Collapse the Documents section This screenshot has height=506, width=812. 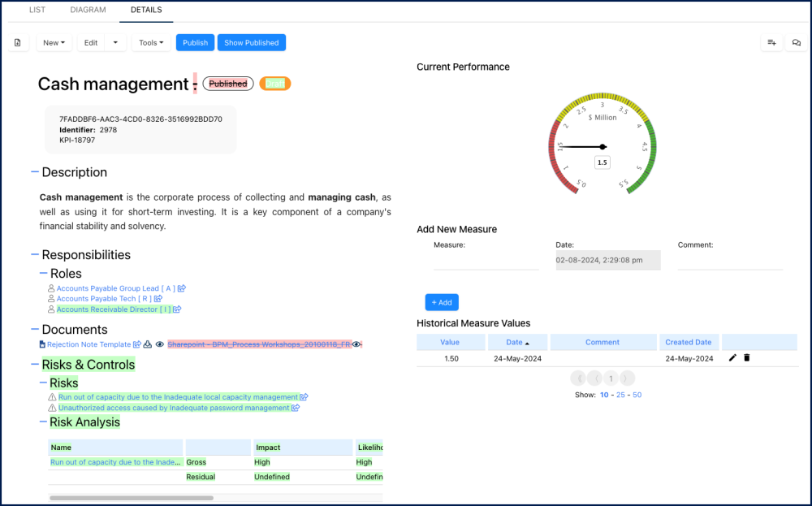point(35,329)
